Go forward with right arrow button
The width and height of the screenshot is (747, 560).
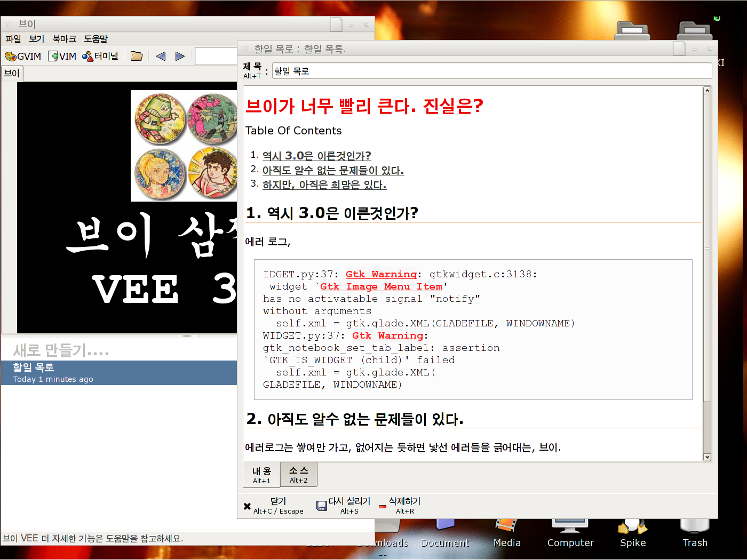(x=180, y=56)
